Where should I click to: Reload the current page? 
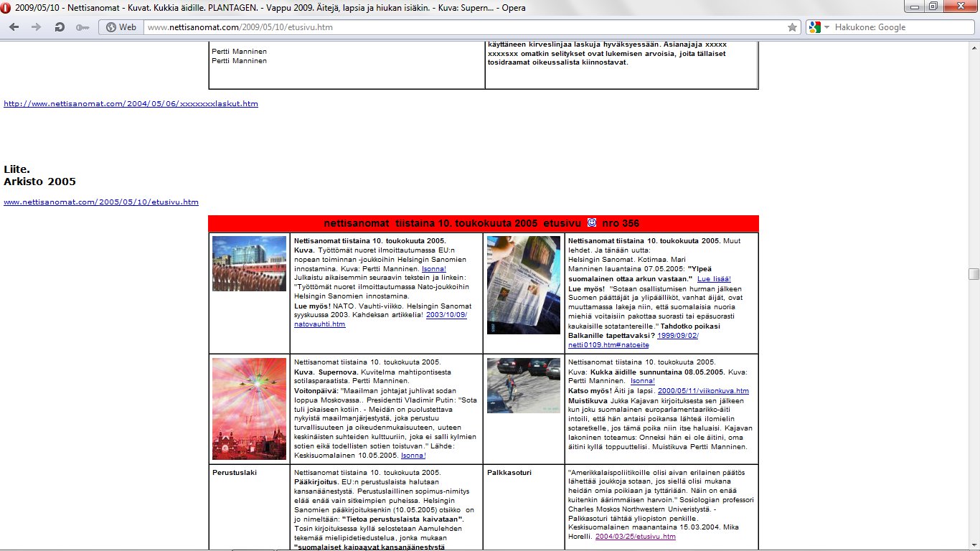(60, 27)
